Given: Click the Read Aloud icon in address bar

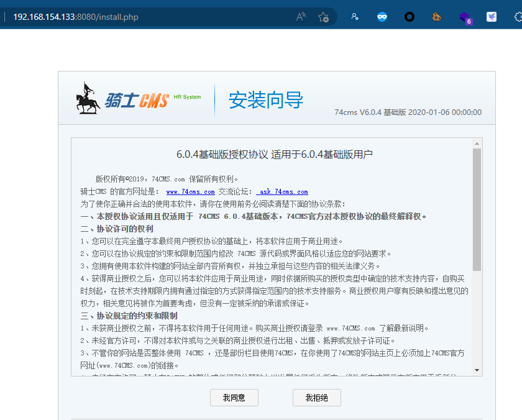Looking at the screenshot, I should pyautogui.click(x=301, y=17).
